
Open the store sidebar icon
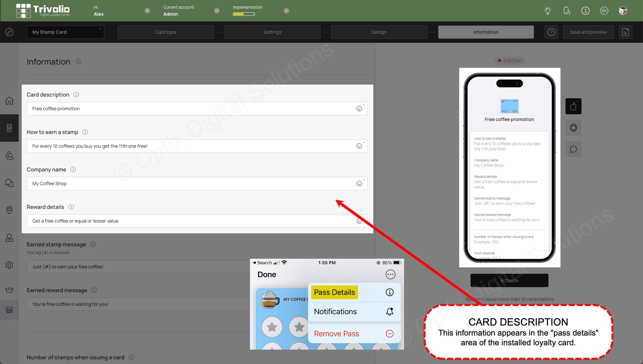pos(9,310)
